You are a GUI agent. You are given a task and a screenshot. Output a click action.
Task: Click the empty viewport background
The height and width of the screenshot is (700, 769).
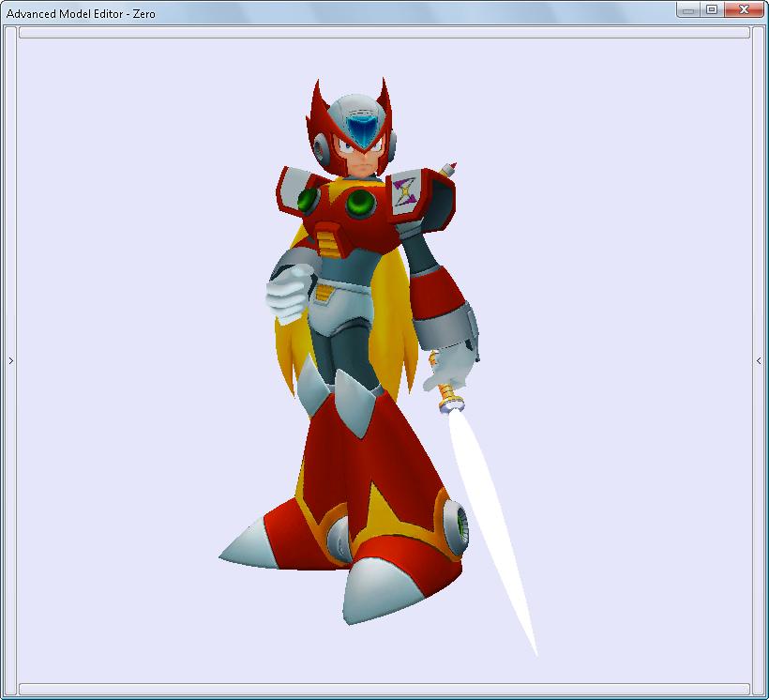point(610,235)
